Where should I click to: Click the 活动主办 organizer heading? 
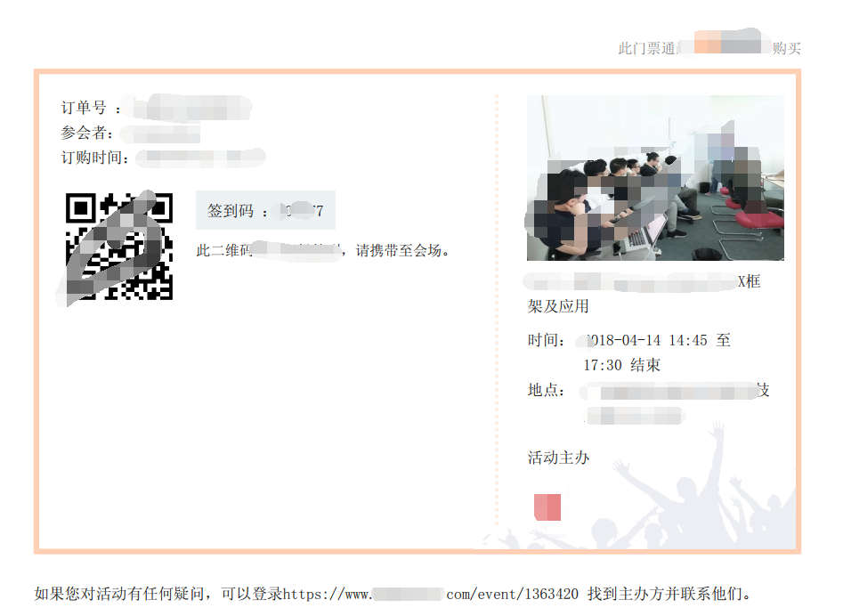pos(559,458)
